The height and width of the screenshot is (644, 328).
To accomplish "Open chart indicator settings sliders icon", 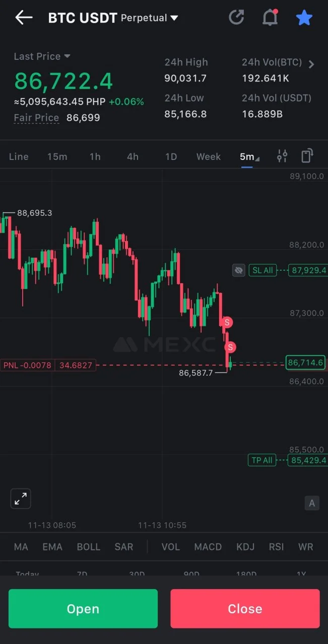I will (282, 156).
